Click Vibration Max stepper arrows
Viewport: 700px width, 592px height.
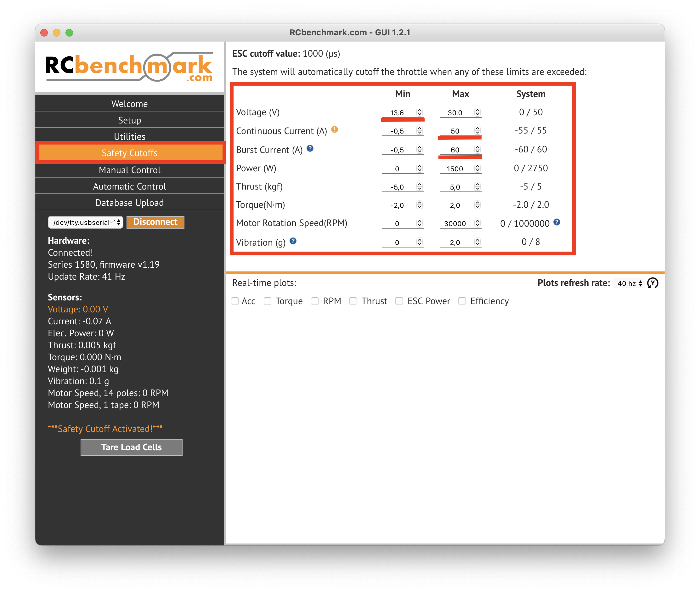point(477,242)
